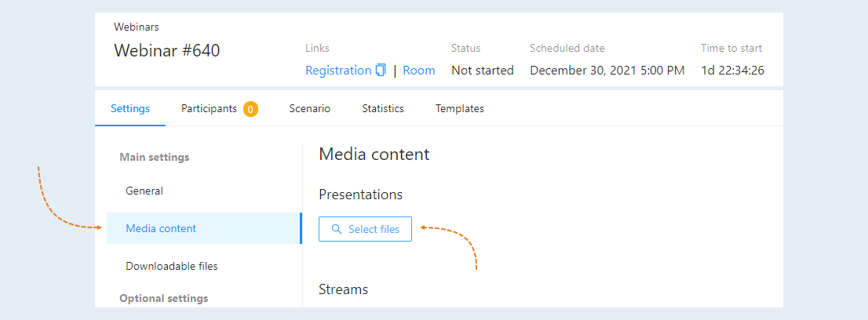Click the Optional settings section heading
868x320 pixels.
(164, 298)
